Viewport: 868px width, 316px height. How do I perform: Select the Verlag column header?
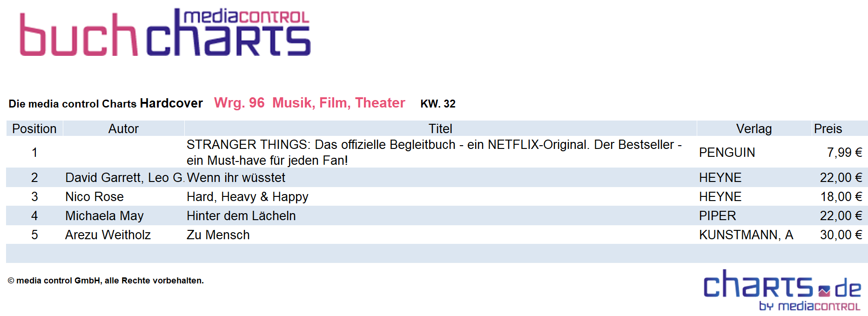click(754, 128)
